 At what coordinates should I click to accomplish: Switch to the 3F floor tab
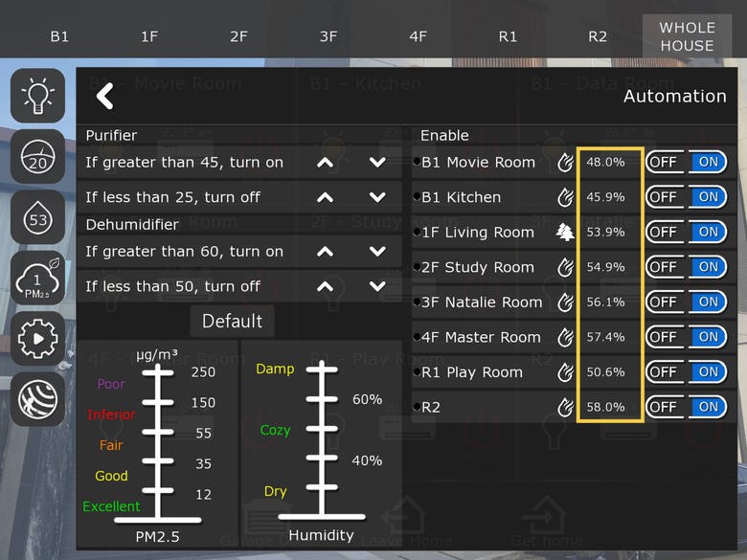[328, 36]
